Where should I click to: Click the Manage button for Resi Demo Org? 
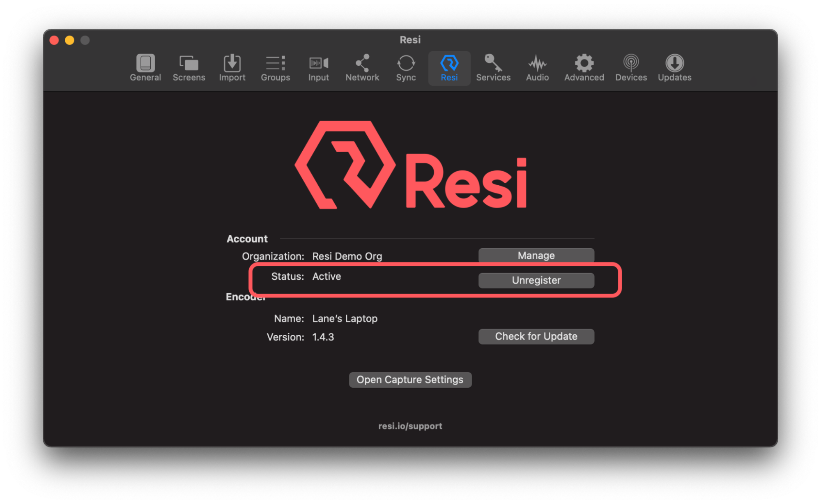(x=536, y=255)
